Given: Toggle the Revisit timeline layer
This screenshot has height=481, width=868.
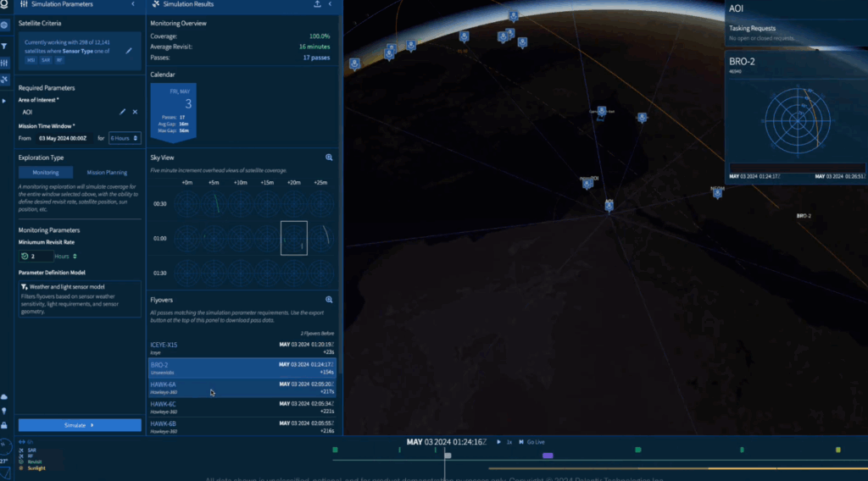Looking at the screenshot, I should click(31, 462).
